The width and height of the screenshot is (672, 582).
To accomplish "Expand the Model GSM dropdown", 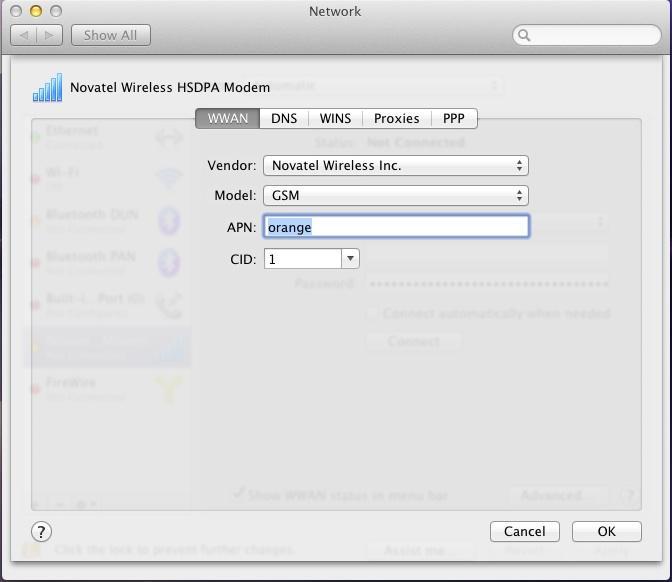I will [395, 196].
